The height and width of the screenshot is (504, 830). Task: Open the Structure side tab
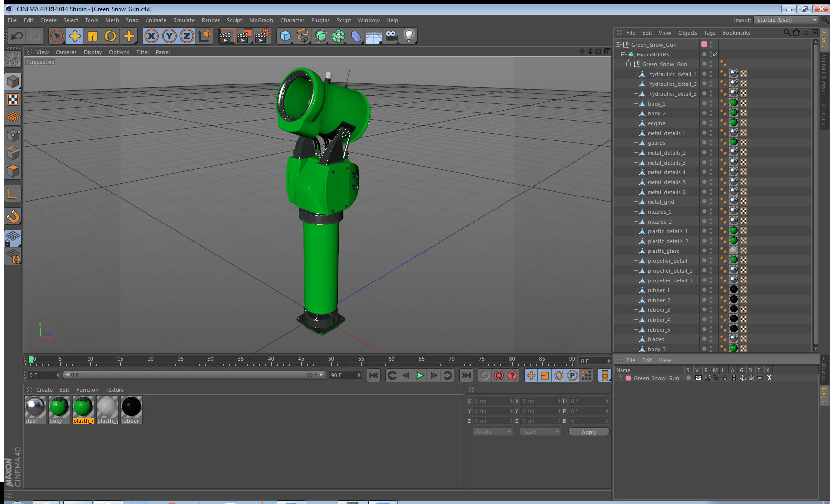click(x=824, y=114)
